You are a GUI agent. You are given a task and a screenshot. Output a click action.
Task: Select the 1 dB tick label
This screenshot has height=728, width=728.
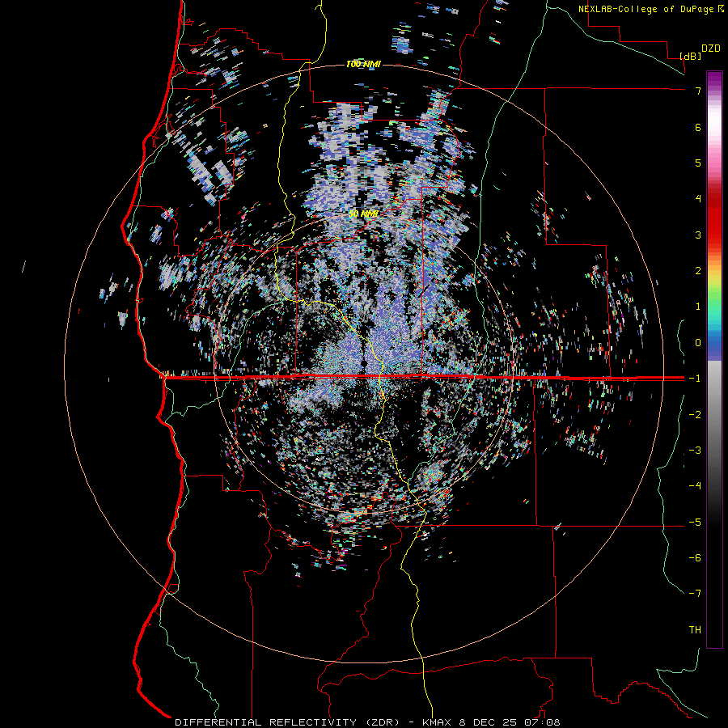coord(698,307)
